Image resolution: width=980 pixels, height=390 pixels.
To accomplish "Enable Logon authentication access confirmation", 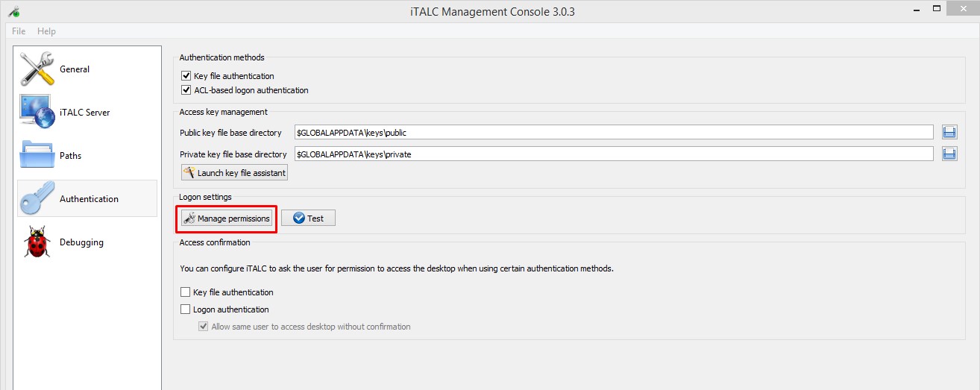I will click(x=186, y=309).
